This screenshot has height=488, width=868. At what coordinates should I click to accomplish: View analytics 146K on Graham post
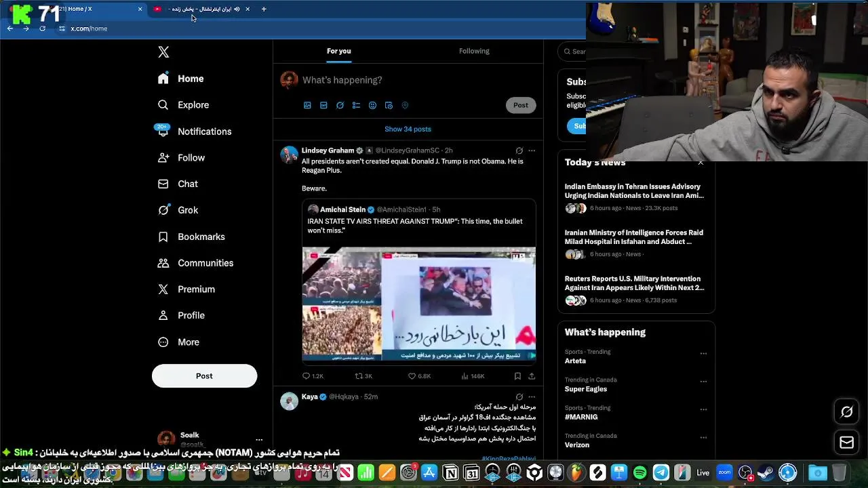coord(473,376)
